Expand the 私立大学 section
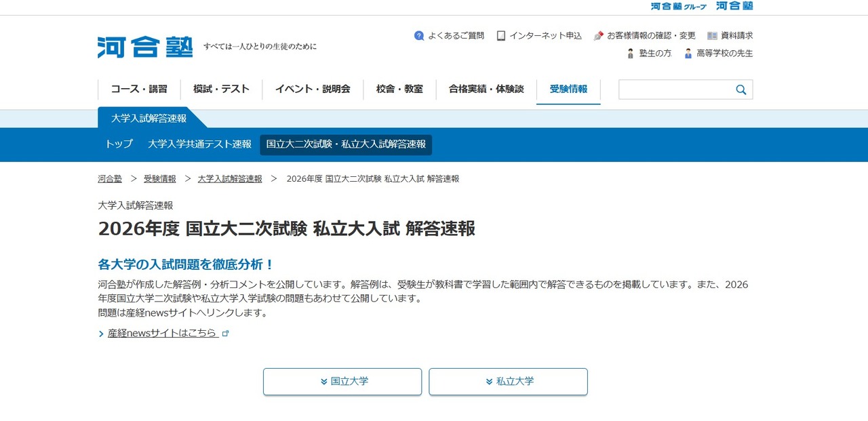This screenshot has width=868, height=421. pos(507,381)
